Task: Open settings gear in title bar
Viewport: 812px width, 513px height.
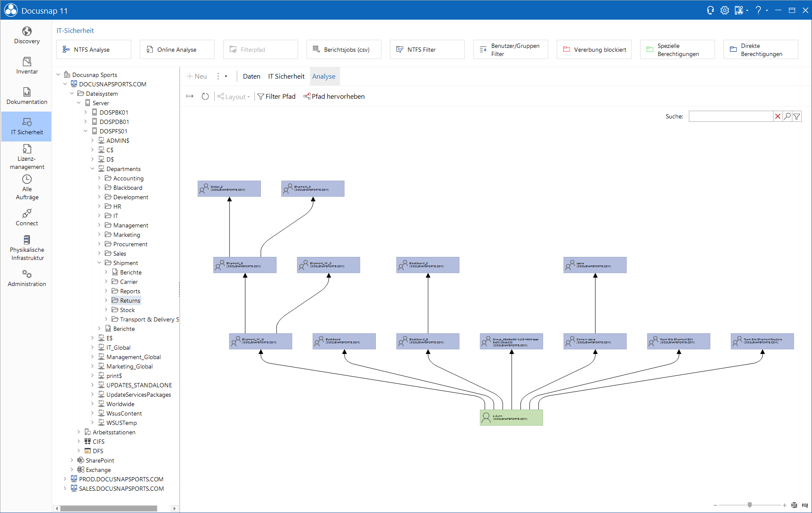Action: tap(724, 10)
